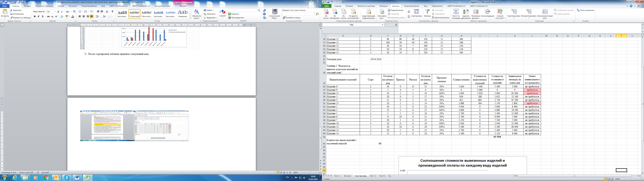Increase paragraph indent in Word
The image size is (644, 181).
click(x=102, y=12)
